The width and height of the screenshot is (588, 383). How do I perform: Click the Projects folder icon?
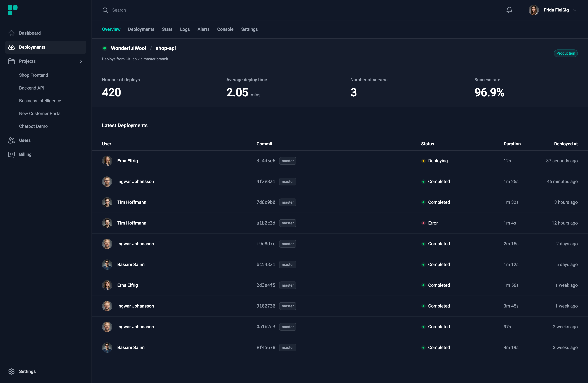(11, 61)
